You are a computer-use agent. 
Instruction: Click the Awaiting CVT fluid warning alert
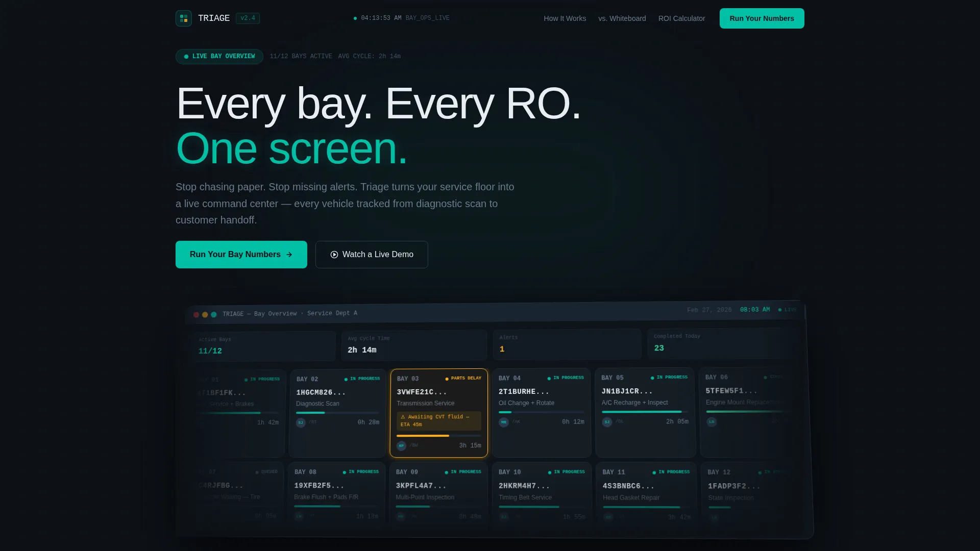439,421
